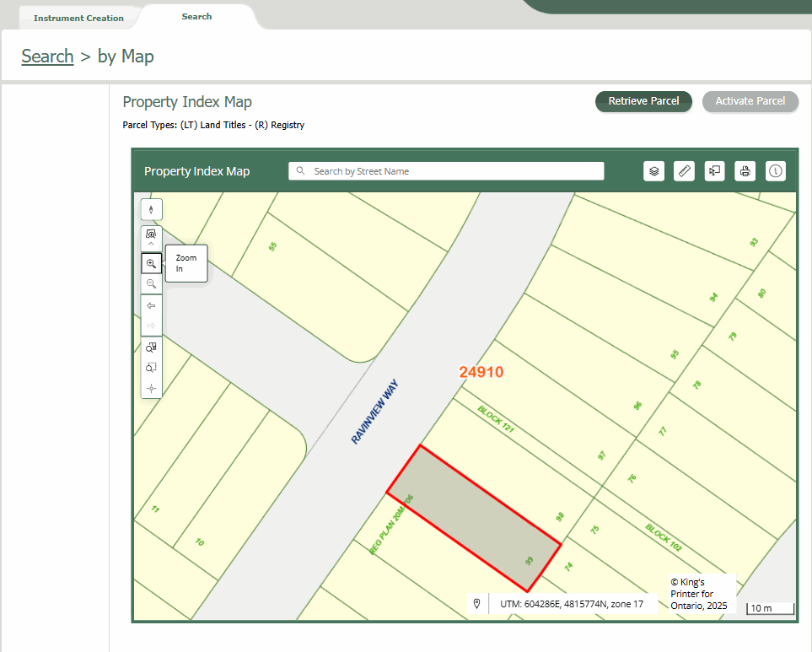Click the 24910 block number label
Image resolution: width=812 pixels, height=652 pixels.
pyautogui.click(x=481, y=372)
